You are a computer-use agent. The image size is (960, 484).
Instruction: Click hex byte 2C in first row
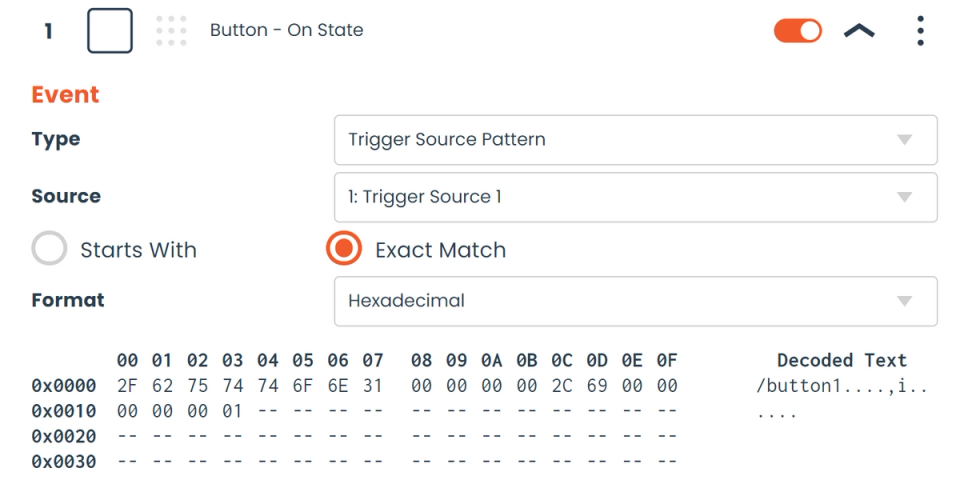pyautogui.click(x=561, y=386)
